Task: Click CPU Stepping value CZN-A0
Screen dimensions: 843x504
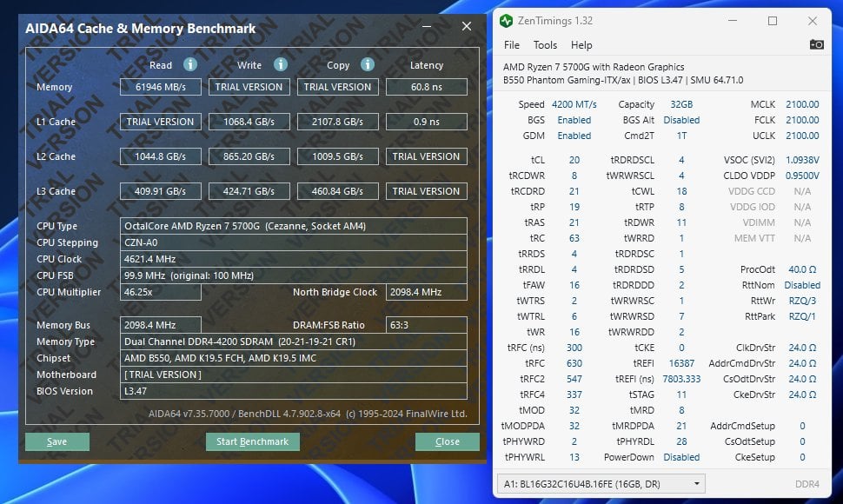Action: click(294, 242)
